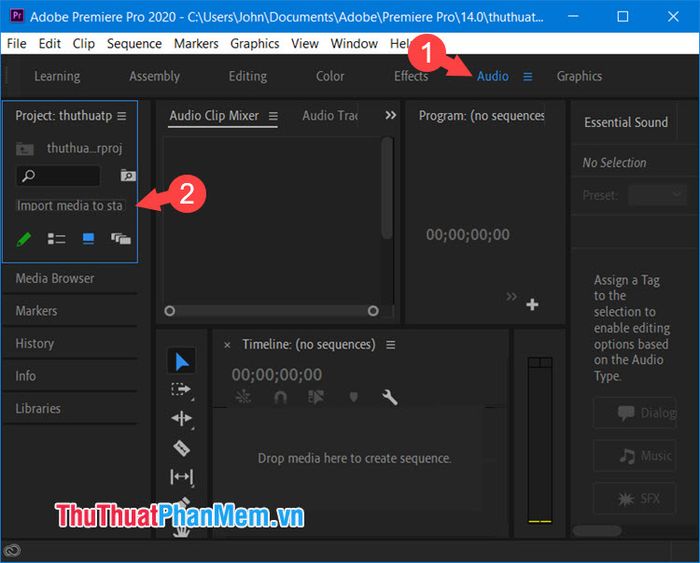Open Creative Cloud icon in status bar
The image size is (700, 563).
pyautogui.click(x=12, y=550)
